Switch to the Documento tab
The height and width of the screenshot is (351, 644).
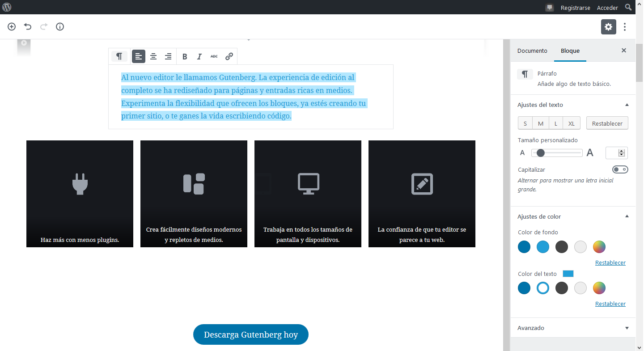click(532, 51)
